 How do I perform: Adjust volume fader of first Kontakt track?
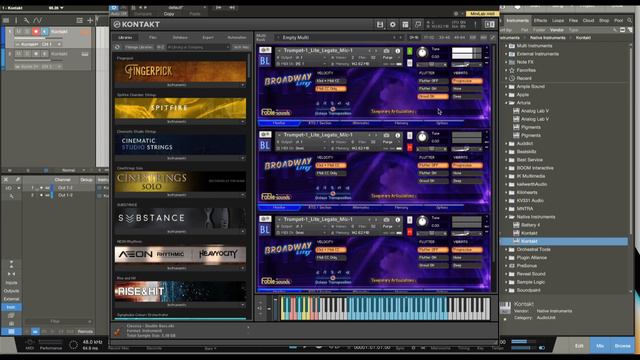tap(39, 38)
